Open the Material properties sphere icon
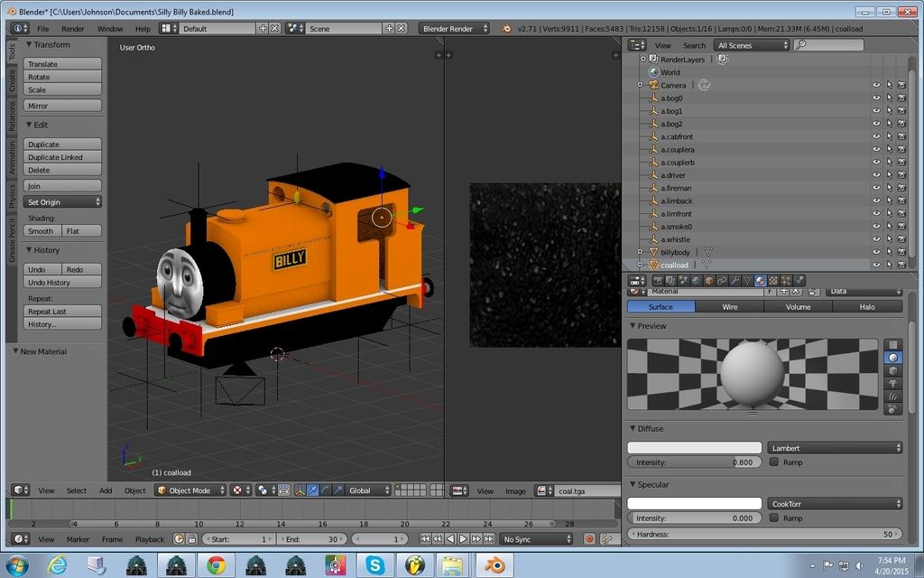Viewport: 924px width, 578px height. point(760,281)
